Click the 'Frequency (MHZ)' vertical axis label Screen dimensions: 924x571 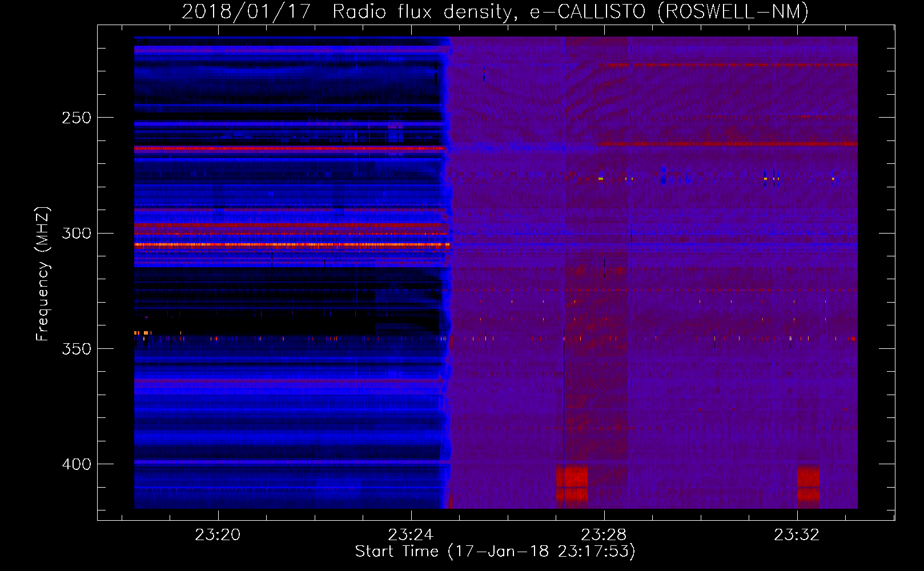pyautogui.click(x=43, y=274)
